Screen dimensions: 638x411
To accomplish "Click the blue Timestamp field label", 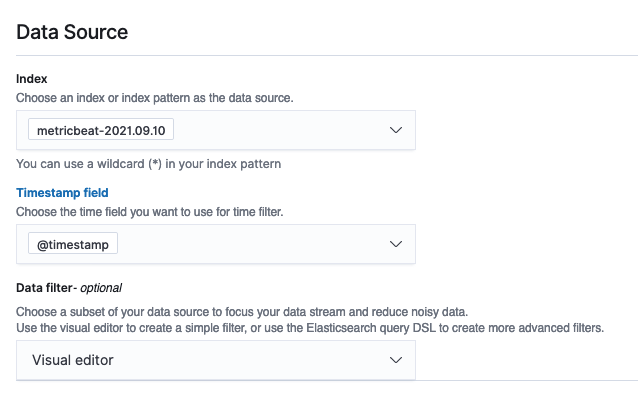I will pyautogui.click(x=62, y=192).
